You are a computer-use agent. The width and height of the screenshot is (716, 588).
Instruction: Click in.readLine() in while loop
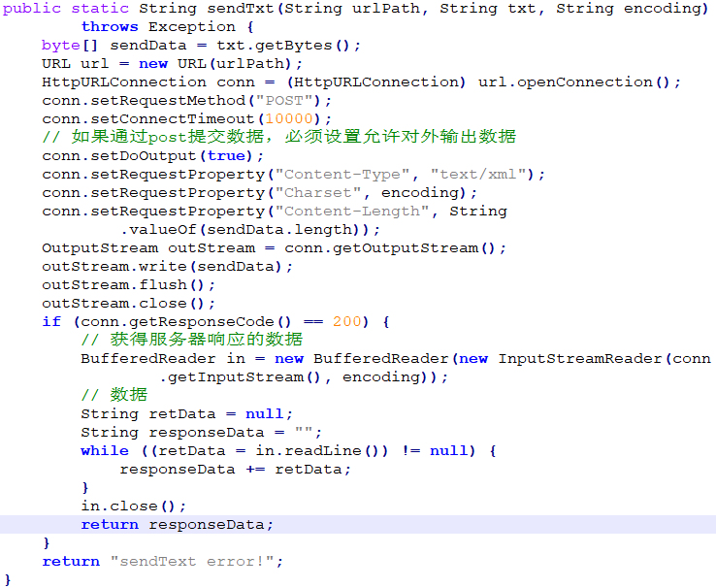coord(317,451)
